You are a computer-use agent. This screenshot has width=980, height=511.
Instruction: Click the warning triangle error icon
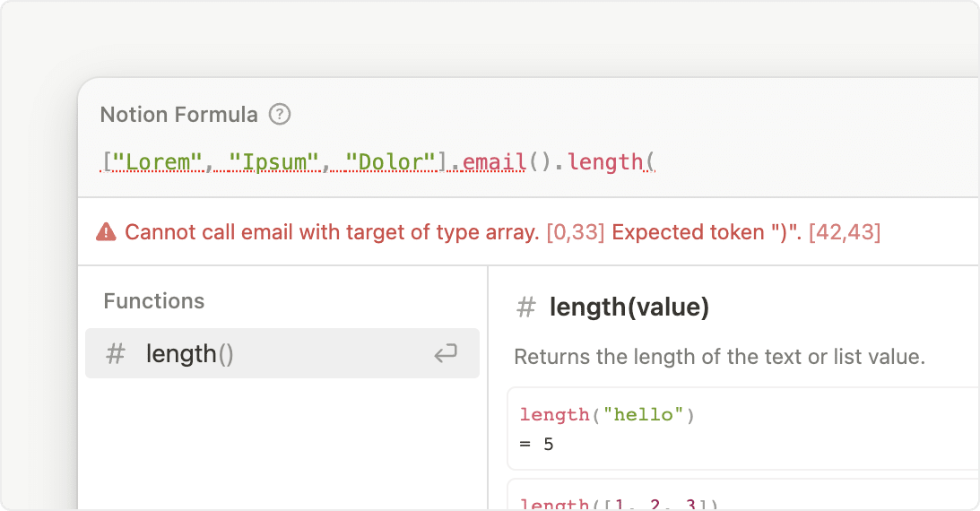pos(106,232)
